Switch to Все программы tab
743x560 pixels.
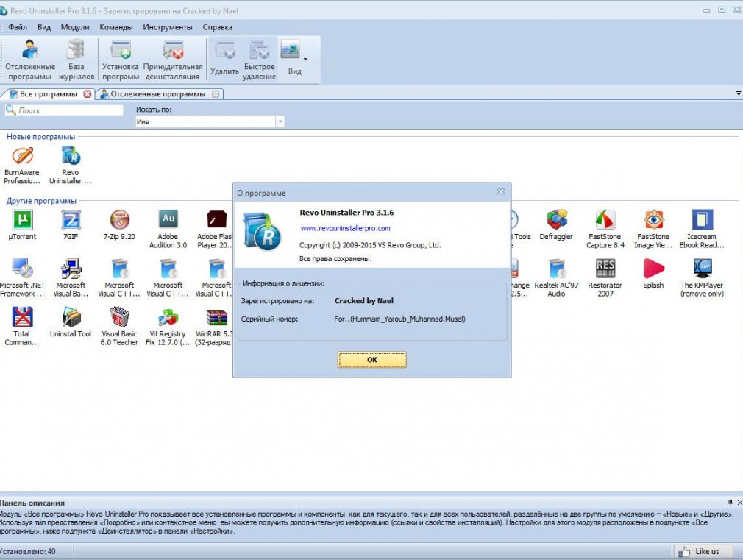click(x=48, y=94)
